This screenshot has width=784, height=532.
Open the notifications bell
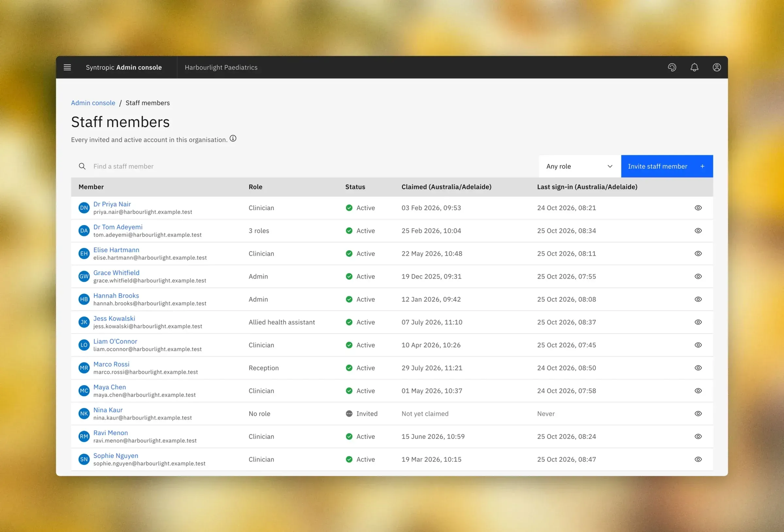[x=694, y=68]
